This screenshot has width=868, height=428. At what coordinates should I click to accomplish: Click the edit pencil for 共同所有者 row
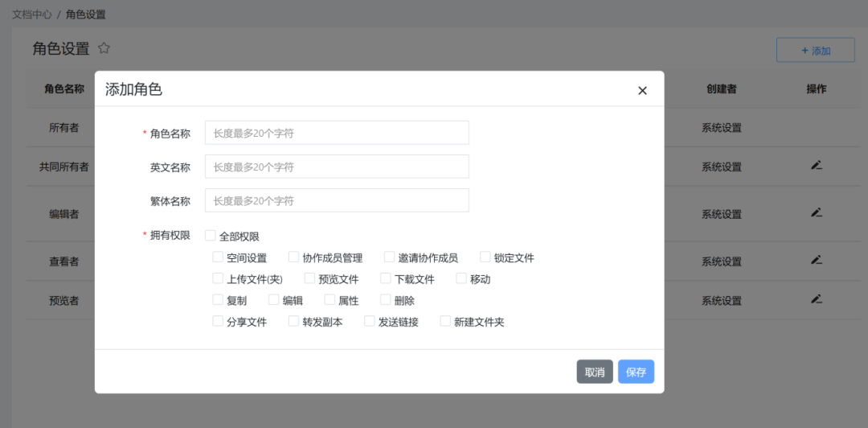816,165
